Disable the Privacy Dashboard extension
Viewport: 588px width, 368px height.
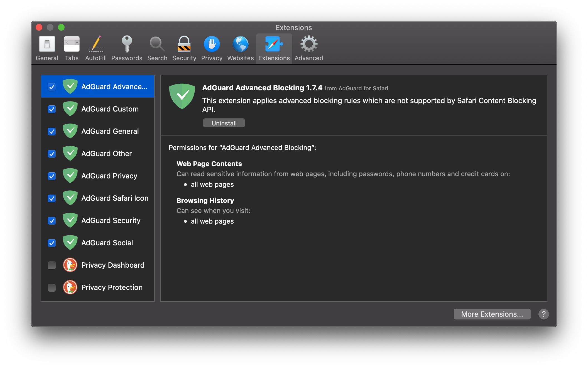tap(51, 265)
